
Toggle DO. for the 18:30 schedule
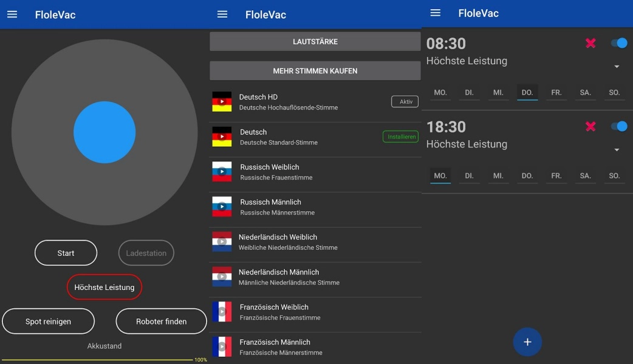pyautogui.click(x=527, y=176)
